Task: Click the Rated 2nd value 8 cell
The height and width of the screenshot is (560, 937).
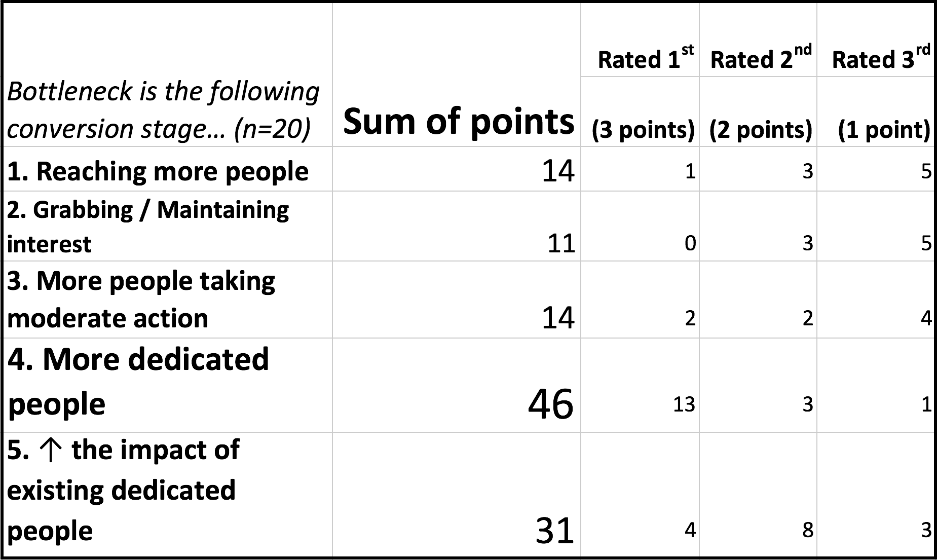Action: click(758, 495)
